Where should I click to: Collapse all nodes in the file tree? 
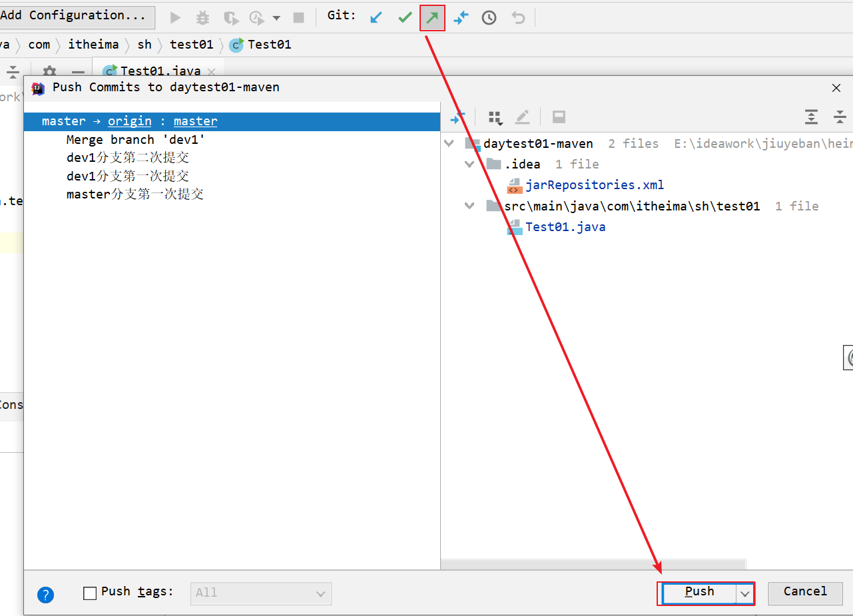coord(840,117)
